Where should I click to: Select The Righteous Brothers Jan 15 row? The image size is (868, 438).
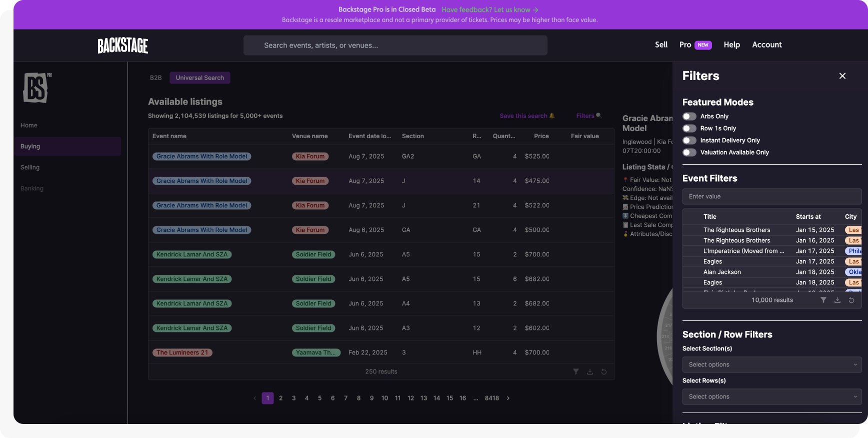pyautogui.click(x=772, y=230)
